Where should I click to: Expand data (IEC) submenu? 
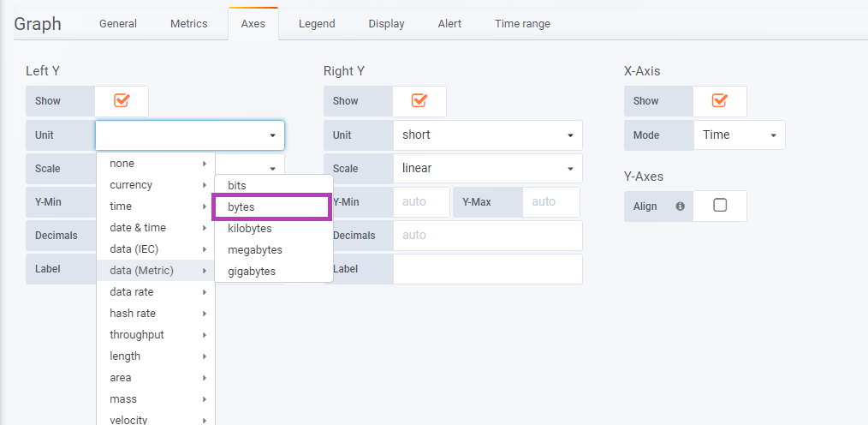coord(156,248)
